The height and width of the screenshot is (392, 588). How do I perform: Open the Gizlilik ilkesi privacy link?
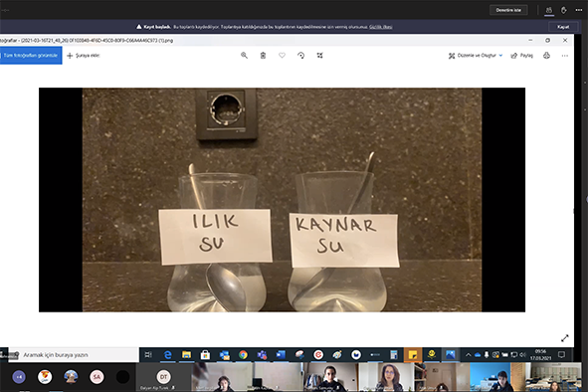[x=381, y=27]
